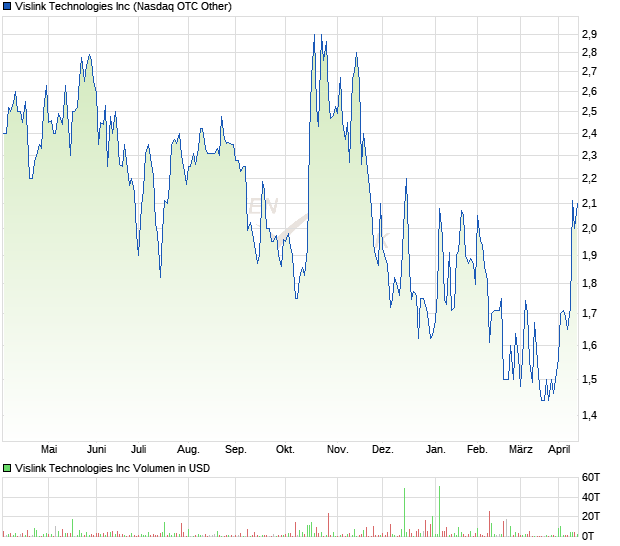
Task: Click the 1,9 price axis value
Action: pyautogui.click(x=589, y=255)
